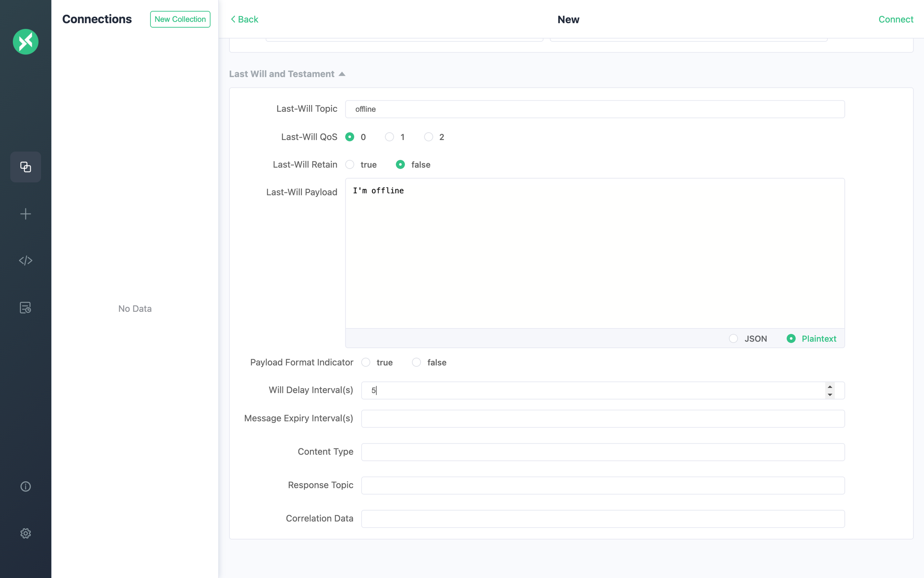924x578 pixels.
Task: Select Last-Will QoS radio button 0
Action: (350, 137)
